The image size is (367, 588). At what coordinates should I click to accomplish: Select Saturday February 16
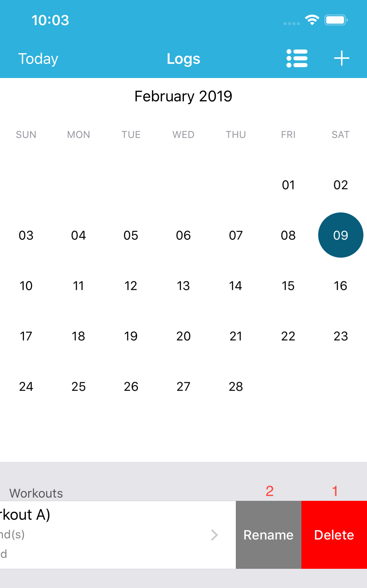(340, 286)
